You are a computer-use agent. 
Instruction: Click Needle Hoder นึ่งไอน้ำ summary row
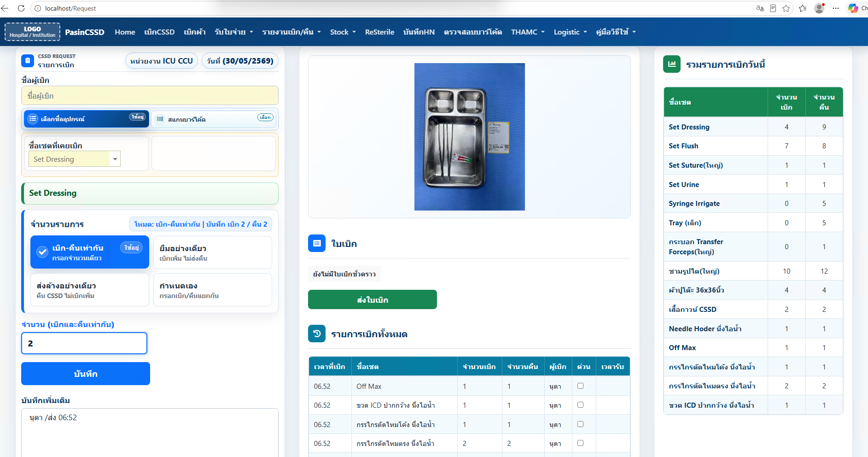(x=753, y=328)
